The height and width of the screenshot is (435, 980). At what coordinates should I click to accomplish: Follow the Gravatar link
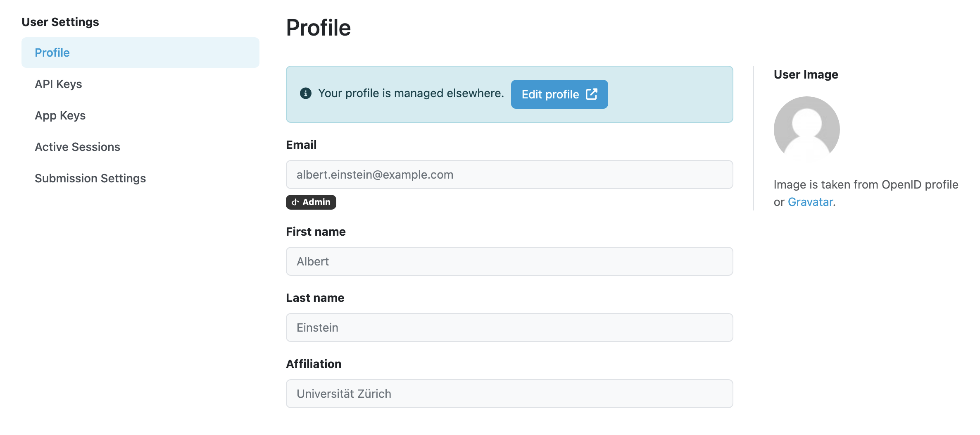(x=810, y=202)
